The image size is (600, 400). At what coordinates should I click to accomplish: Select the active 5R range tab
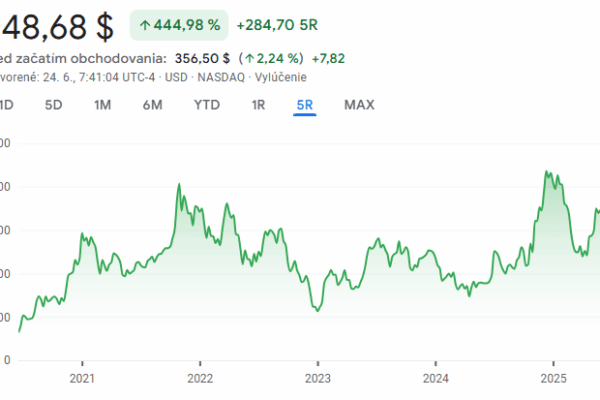305,105
